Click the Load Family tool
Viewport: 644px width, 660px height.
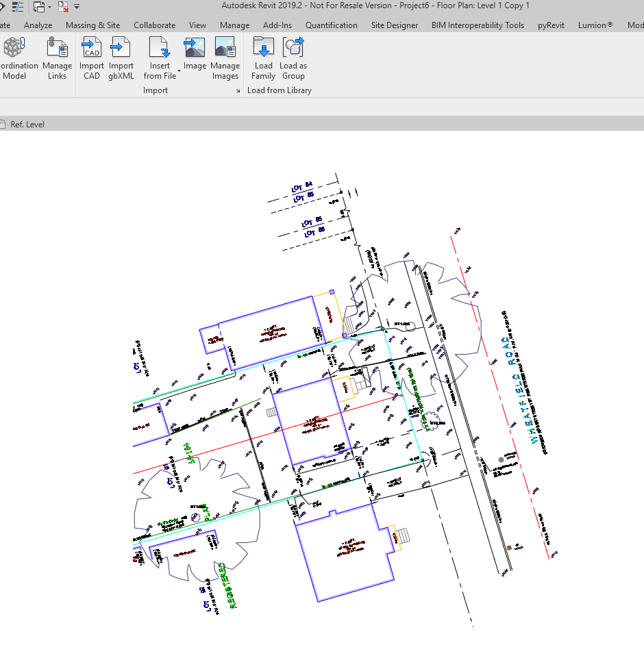[x=263, y=58]
